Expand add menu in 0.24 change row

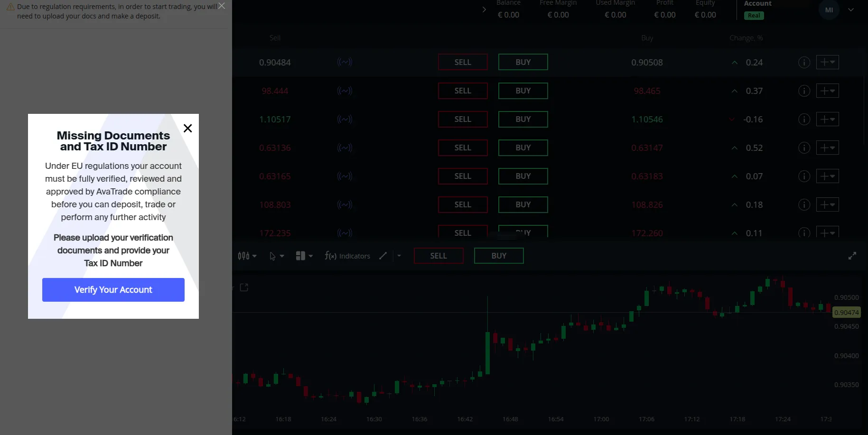coord(827,62)
